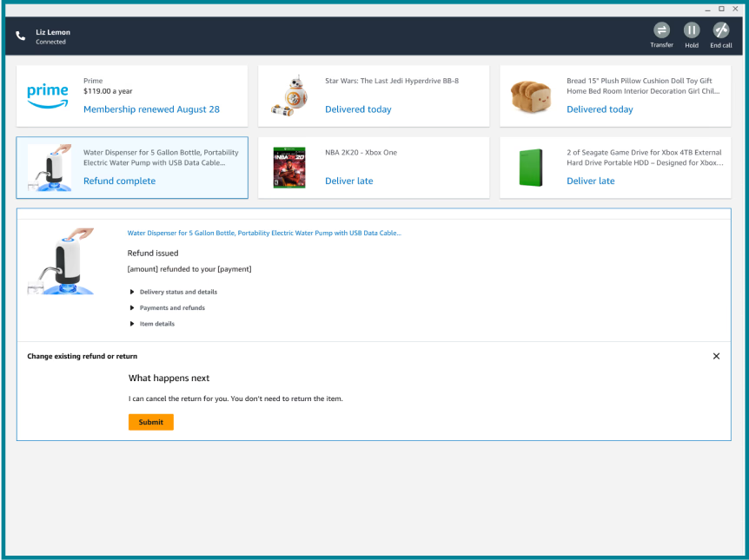749x560 pixels.
Task: Click the NBA 2K20 game cover image
Action: [x=289, y=168]
